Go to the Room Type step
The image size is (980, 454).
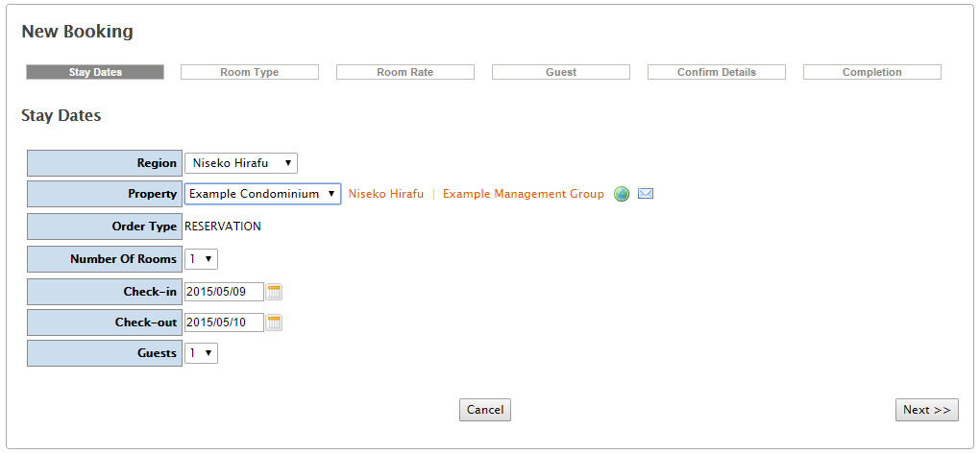pyautogui.click(x=250, y=72)
